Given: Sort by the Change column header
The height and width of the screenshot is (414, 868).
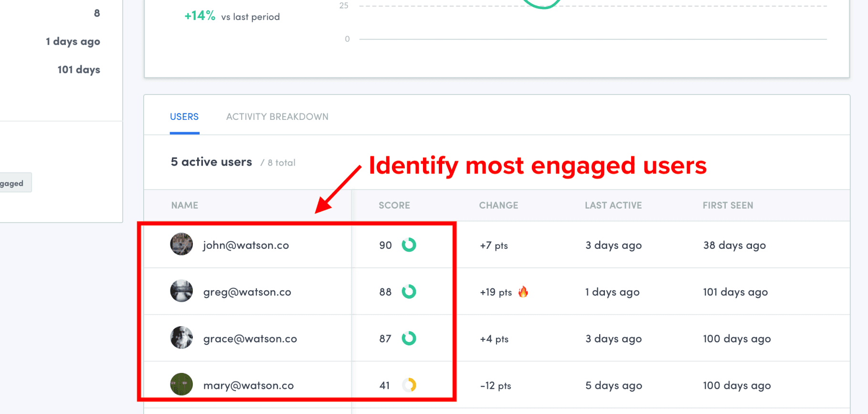Looking at the screenshot, I should click(x=498, y=205).
